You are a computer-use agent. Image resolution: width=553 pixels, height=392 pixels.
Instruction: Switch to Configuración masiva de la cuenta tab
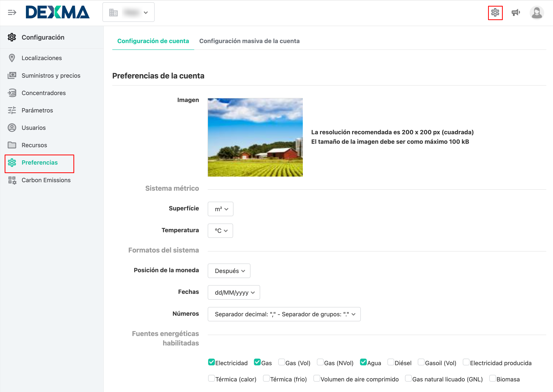coord(249,41)
